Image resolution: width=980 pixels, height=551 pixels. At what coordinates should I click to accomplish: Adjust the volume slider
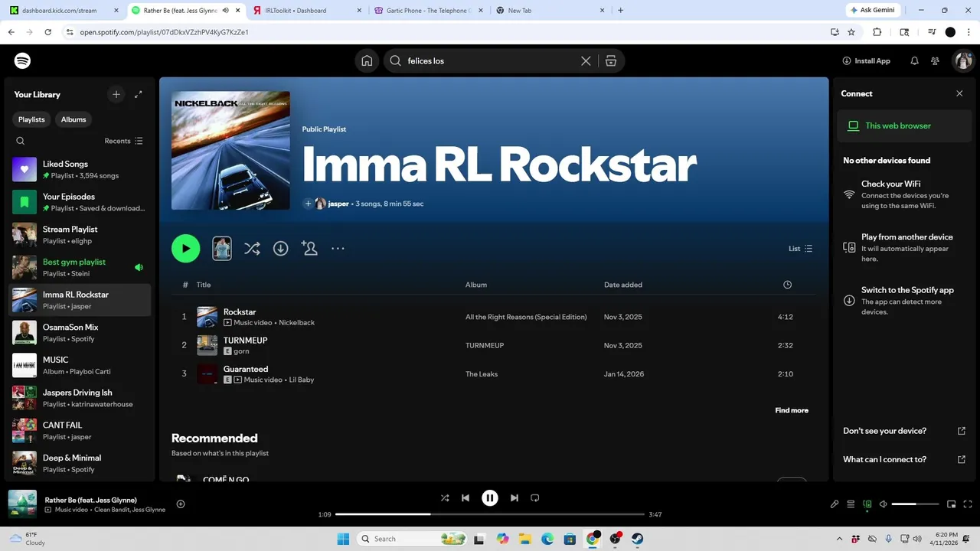915,504
